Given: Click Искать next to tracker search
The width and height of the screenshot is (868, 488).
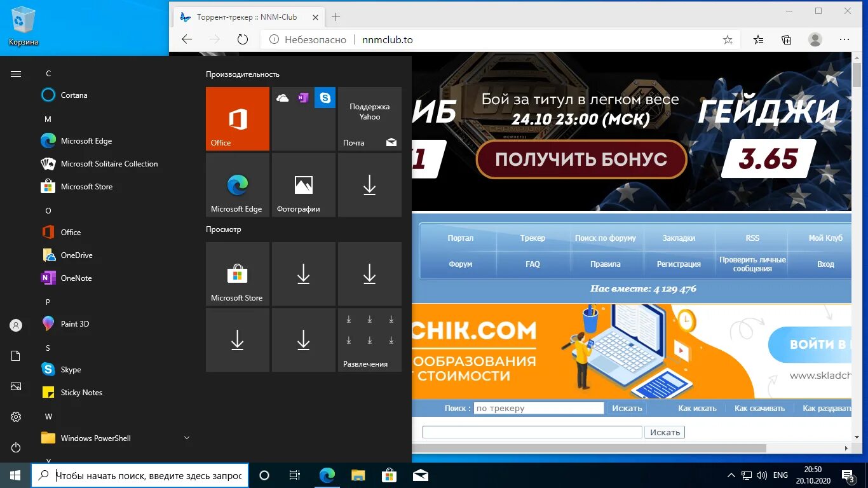Looking at the screenshot, I should point(627,409).
